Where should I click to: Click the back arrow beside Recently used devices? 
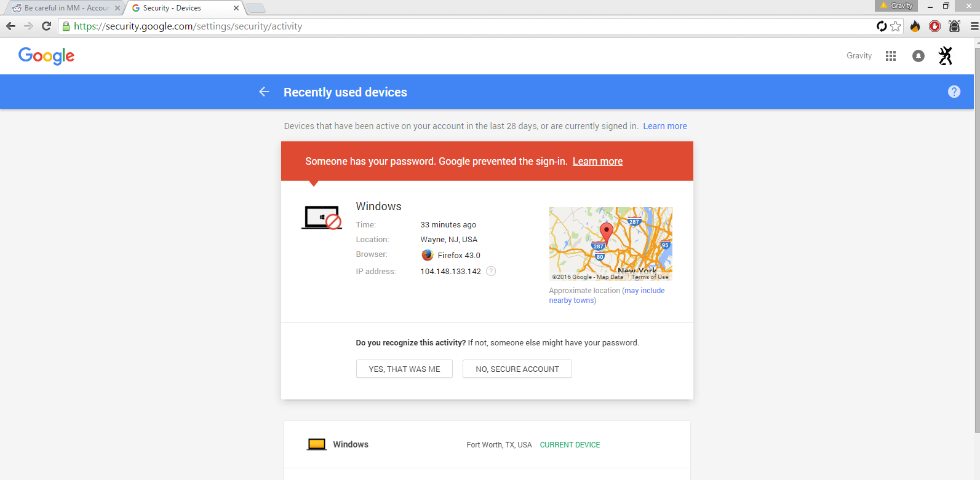(264, 92)
